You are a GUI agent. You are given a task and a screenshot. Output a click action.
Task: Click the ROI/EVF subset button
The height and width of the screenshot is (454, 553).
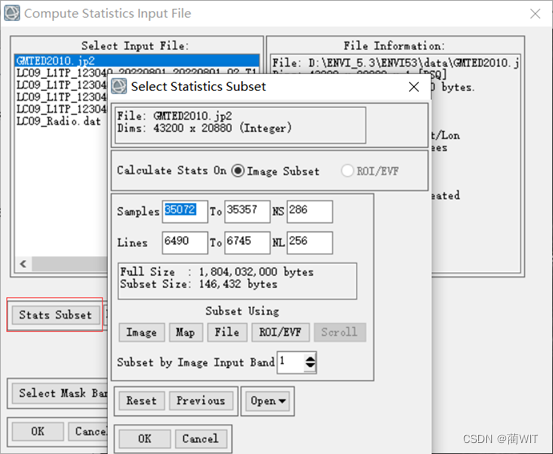[x=280, y=332]
